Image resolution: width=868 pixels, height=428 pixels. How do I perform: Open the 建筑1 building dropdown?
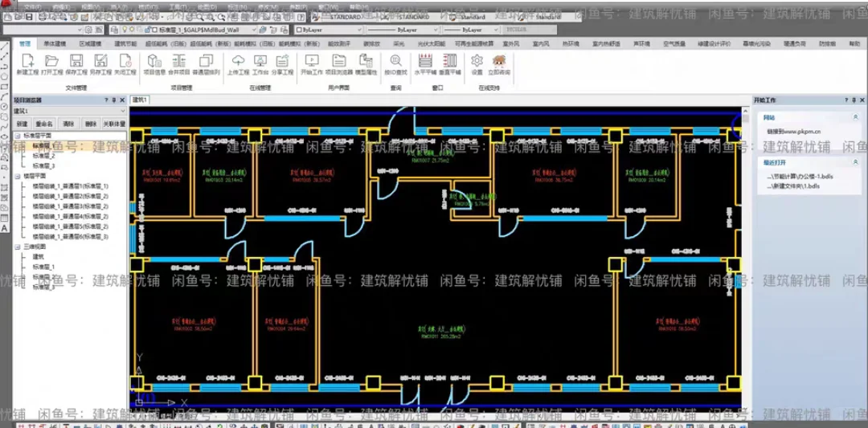(x=69, y=111)
